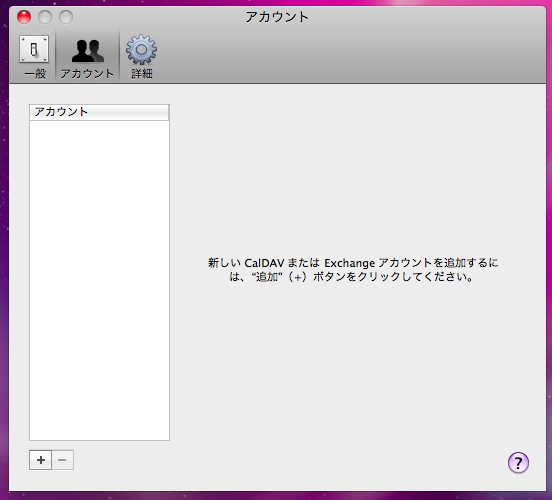The height and width of the screenshot is (500, 552).
Task: Add a new account with plus button
Action: 40,460
